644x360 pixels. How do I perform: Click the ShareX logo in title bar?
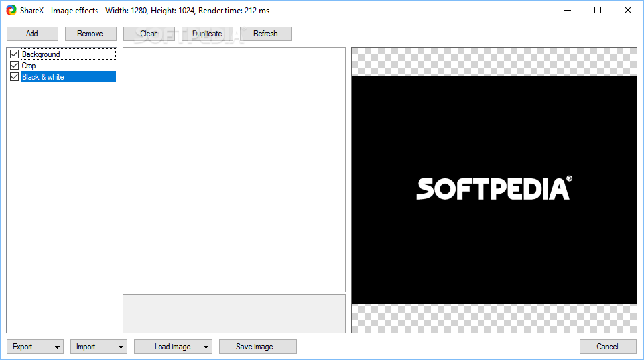pyautogui.click(x=11, y=10)
